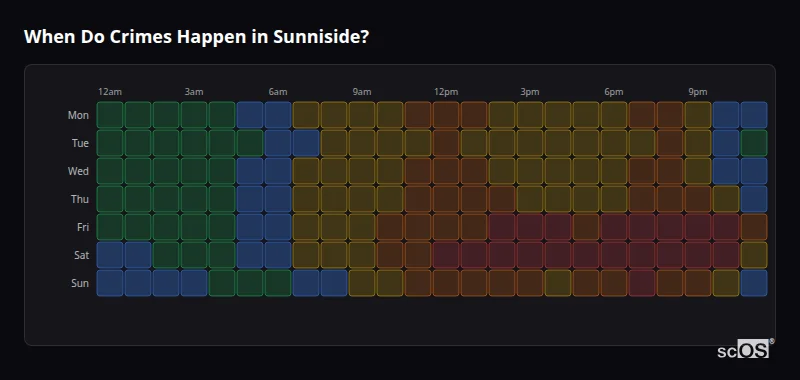Click the Fri row label
Screen dimensions: 800x380
click(83, 227)
